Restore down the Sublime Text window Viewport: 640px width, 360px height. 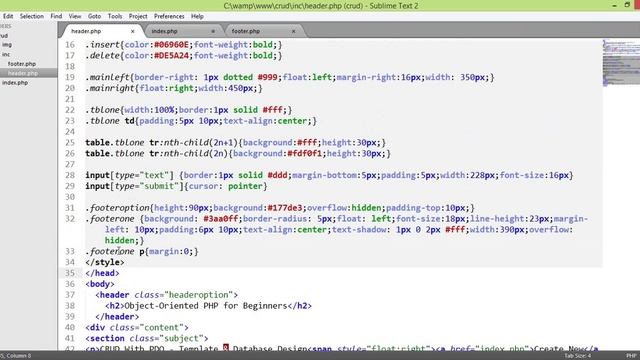(x=627, y=5)
